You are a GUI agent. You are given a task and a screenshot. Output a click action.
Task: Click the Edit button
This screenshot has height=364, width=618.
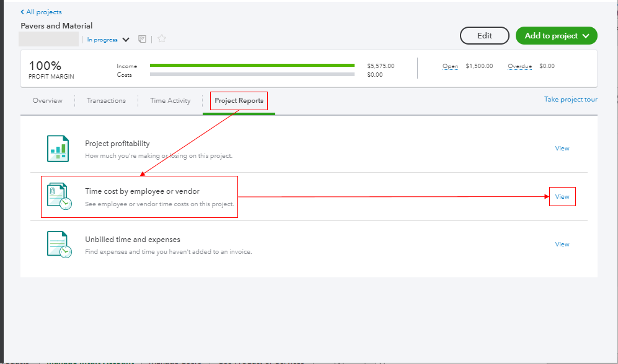484,36
